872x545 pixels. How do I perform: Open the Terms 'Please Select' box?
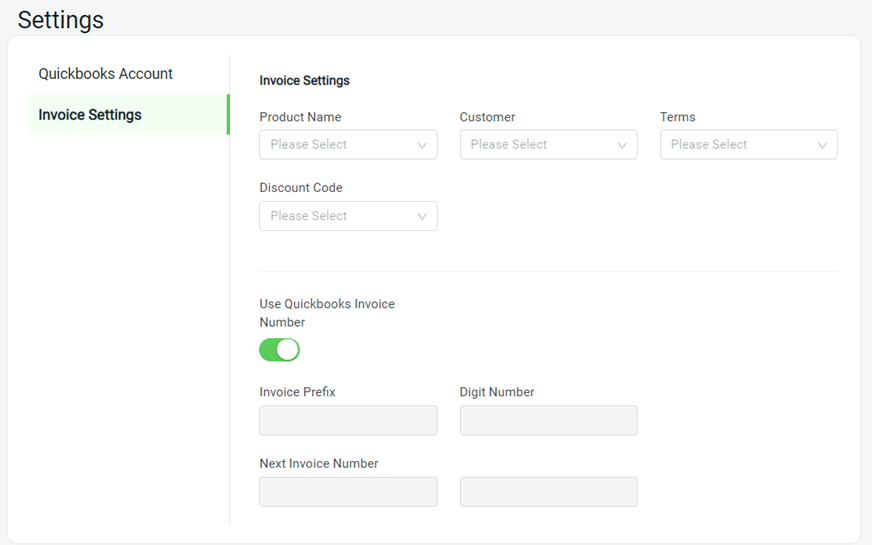[x=749, y=145]
